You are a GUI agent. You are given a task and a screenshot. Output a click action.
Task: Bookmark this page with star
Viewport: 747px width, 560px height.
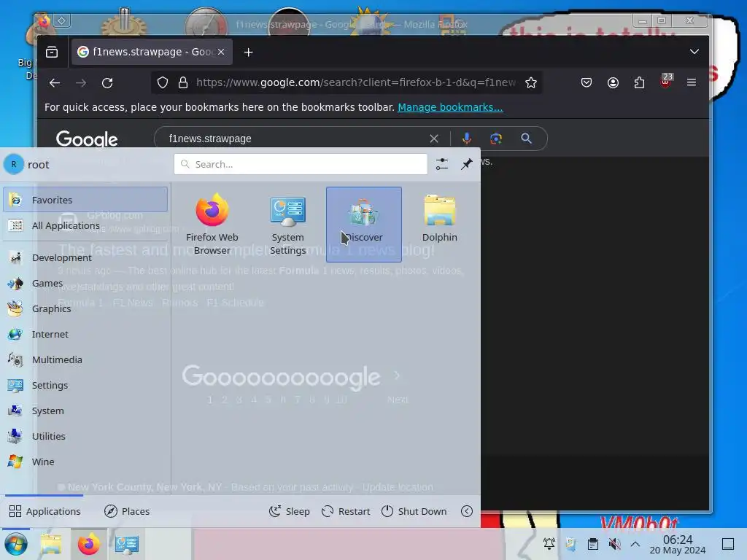531,83
